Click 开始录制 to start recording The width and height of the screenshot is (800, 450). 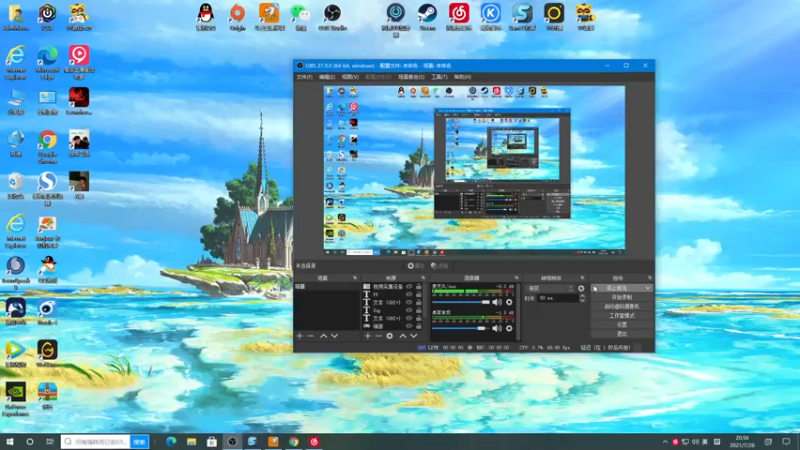click(622, 297)
